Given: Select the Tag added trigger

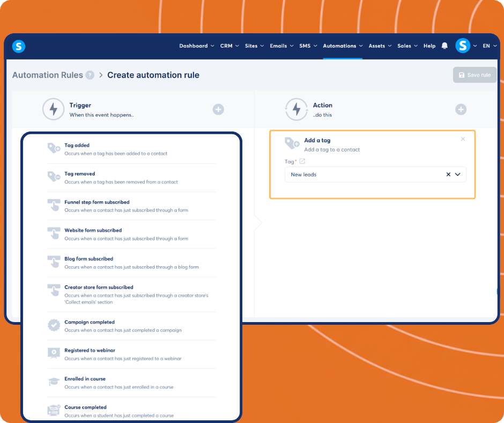Looking at the screenshot, I should 77,145.
